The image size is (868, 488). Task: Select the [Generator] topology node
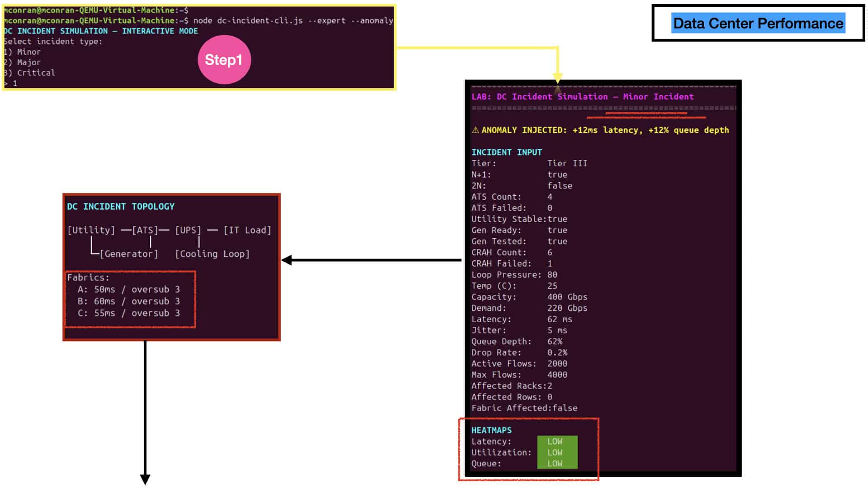[129, 254]
